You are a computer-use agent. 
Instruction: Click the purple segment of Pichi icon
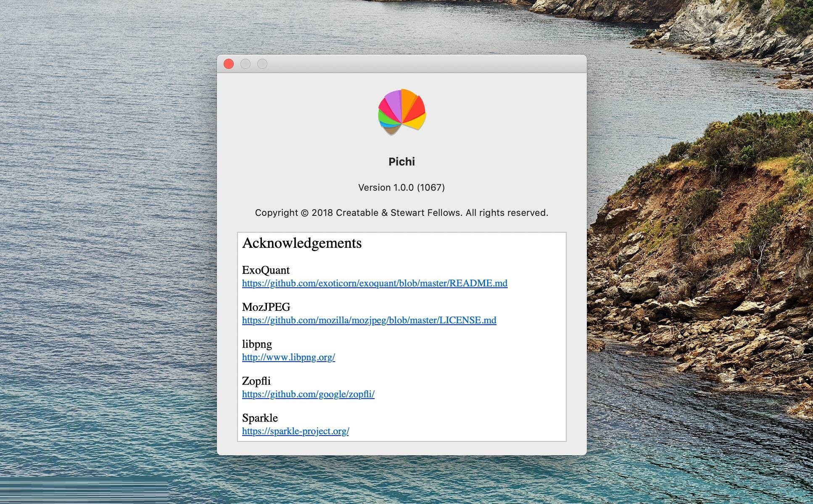coord(393,102)
